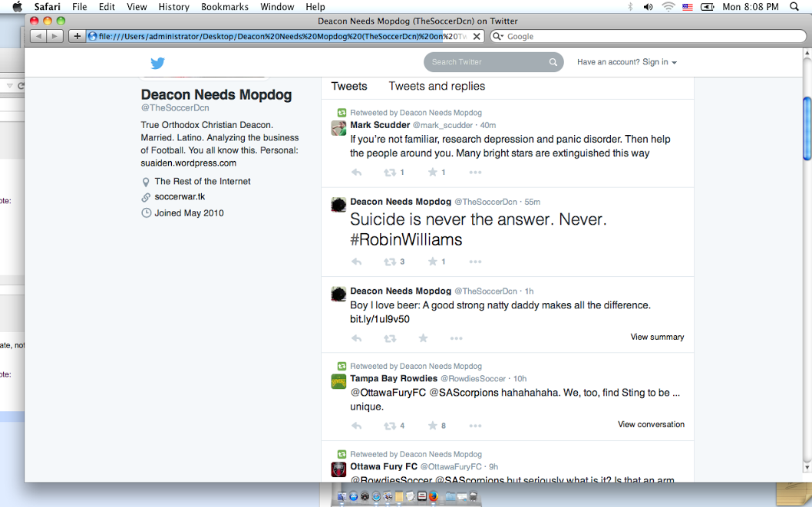Switch to the Tweets tab

click(349, 86)
